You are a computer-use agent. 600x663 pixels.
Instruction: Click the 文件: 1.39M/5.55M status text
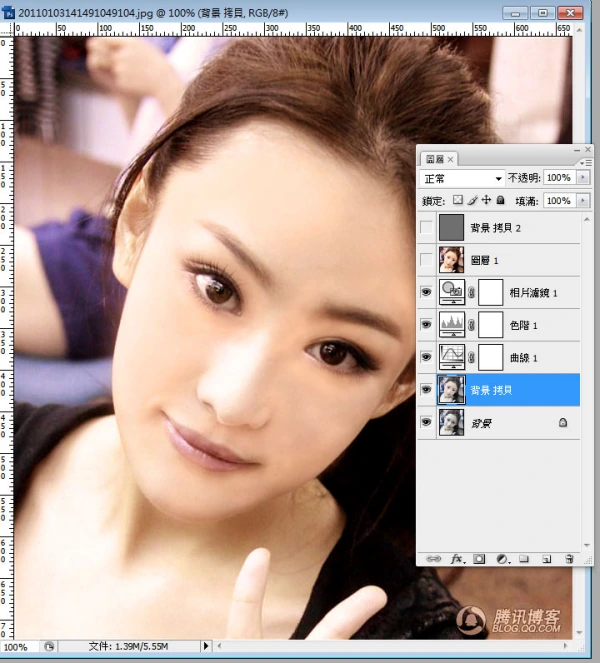point(128,646)
